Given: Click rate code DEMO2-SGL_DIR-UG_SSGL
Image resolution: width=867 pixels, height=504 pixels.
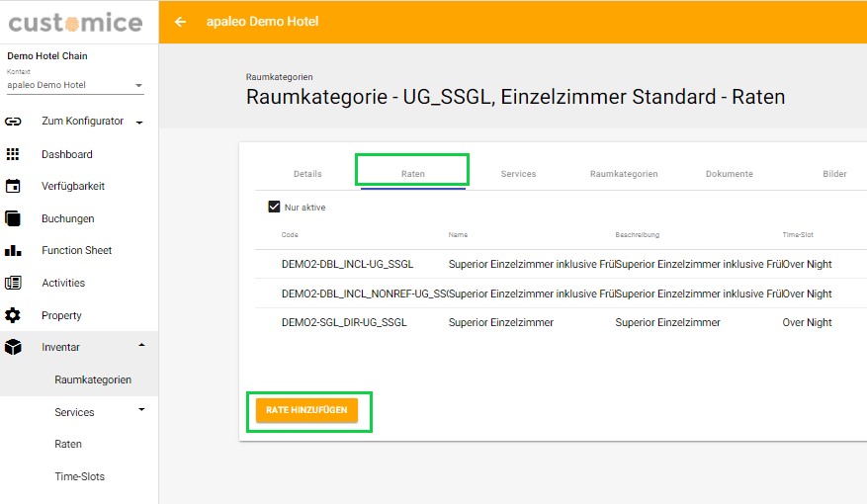Looking at the screenshot, I should [x=344, y=322].
